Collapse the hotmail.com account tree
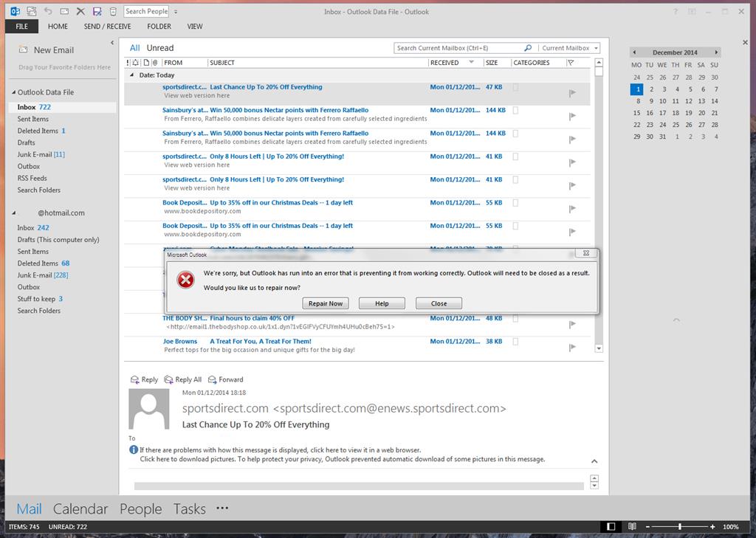The width and height of the screenshot is (756, 538). pyautogui.click(x=14, y=213)
